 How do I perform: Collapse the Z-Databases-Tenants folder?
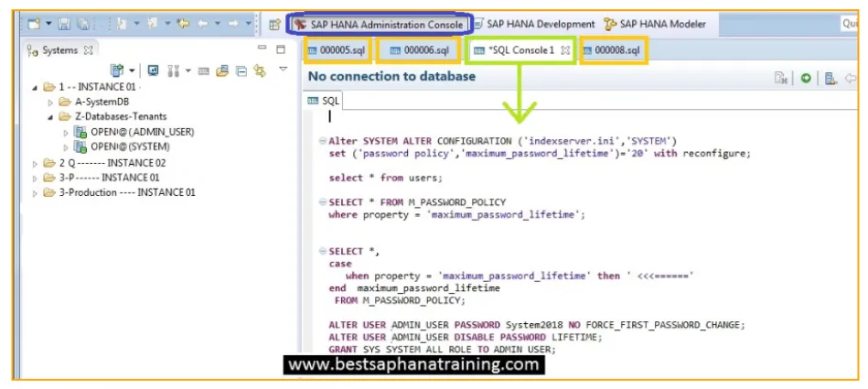(x=50, y=117)
